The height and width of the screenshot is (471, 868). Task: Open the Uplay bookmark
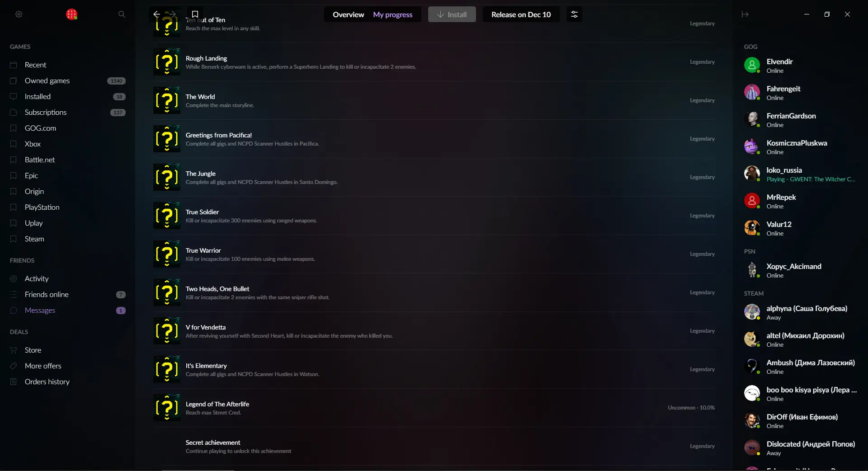tap(33, 223)
